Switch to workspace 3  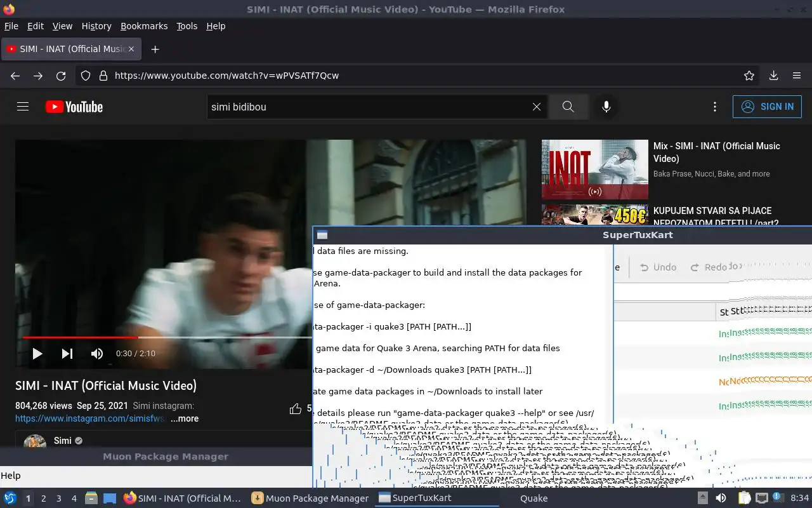(x=59, y=498)
